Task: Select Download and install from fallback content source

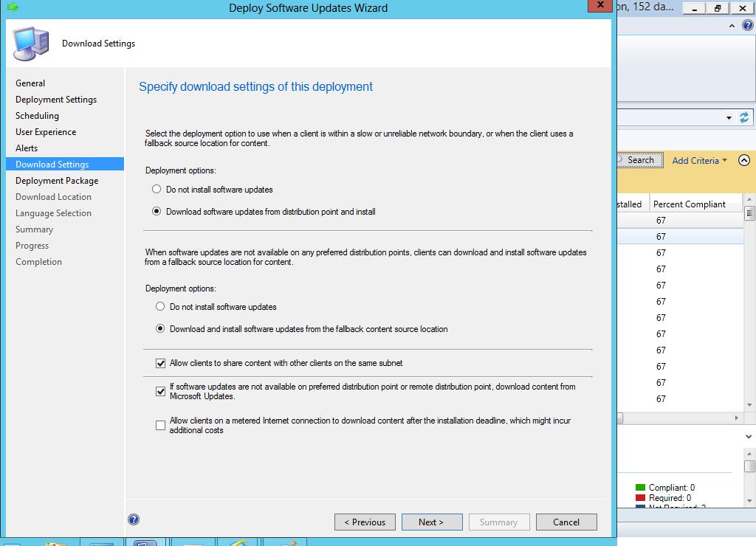Action: pyautogui.click(x=160, y=328)
